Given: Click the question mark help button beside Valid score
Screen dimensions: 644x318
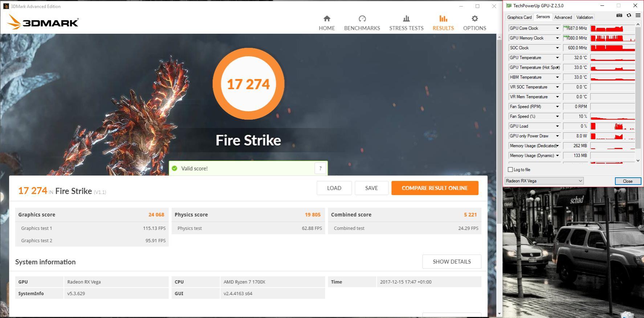Looking at the screenshot, I should pos(320,168).
